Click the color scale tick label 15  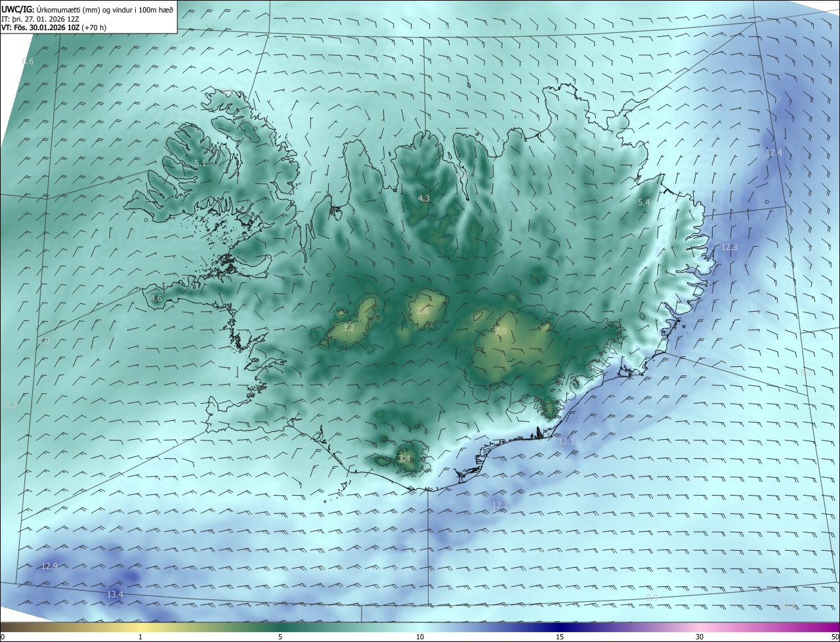(x=560, y=637)
